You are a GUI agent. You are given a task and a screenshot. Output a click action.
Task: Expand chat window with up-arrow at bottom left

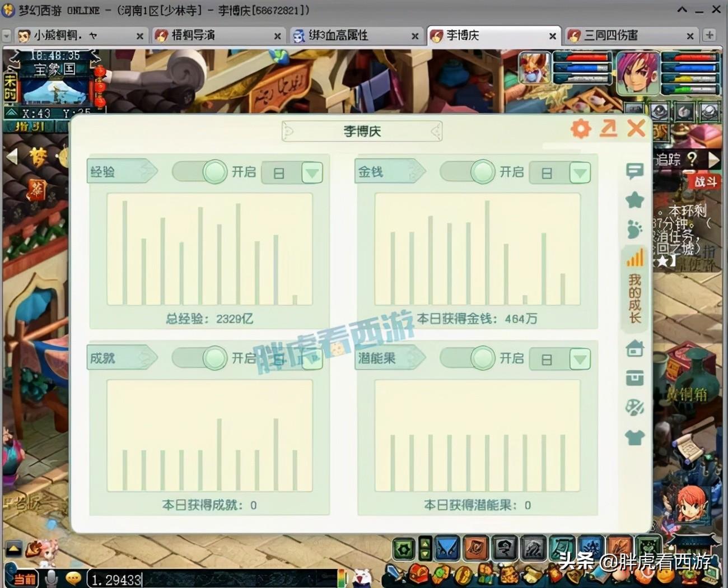pyautogui.click(x=14, y=548)
